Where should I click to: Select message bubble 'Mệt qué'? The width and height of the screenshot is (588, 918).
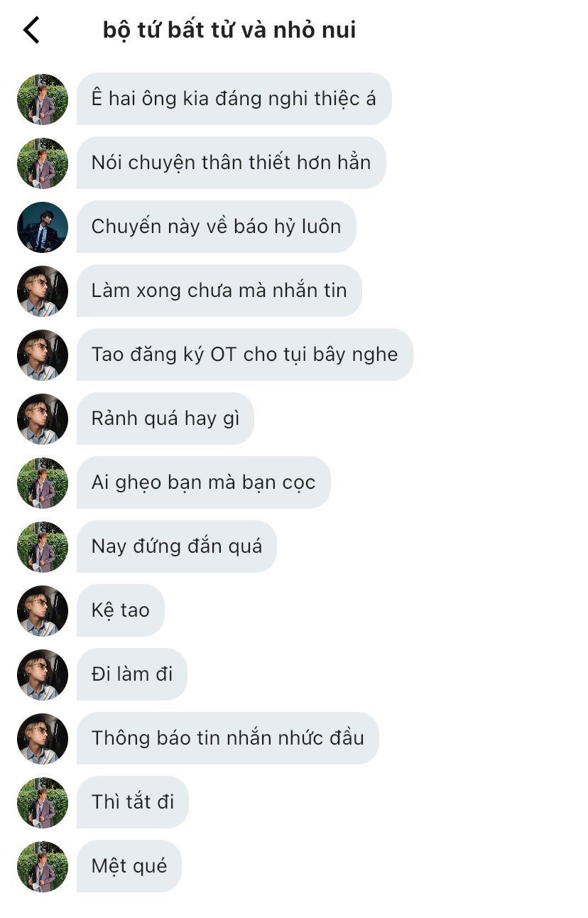129,866
